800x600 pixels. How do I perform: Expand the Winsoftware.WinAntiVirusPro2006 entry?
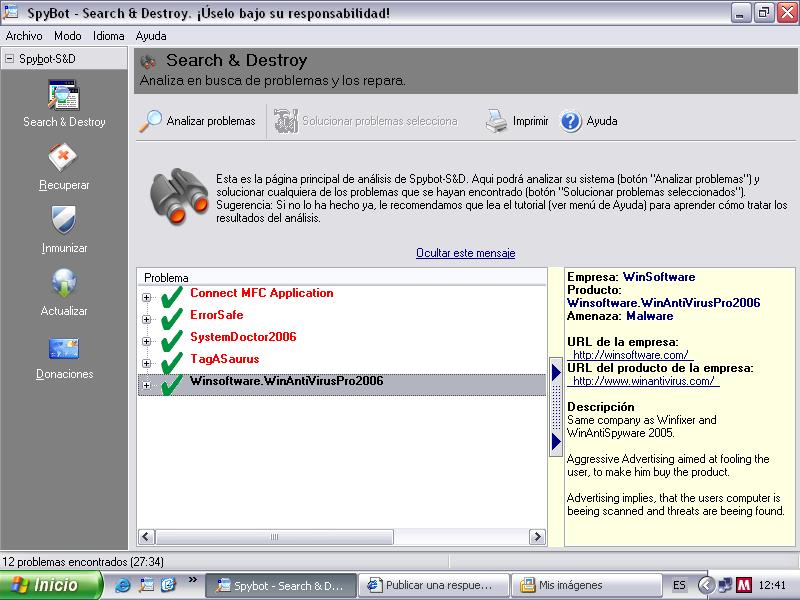pyautogui.click(x=147, y=385)
